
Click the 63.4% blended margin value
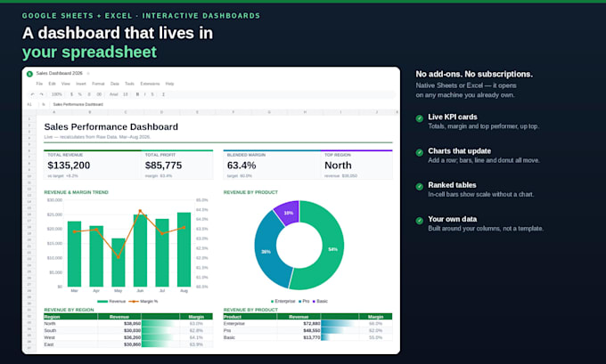(242, 166)
